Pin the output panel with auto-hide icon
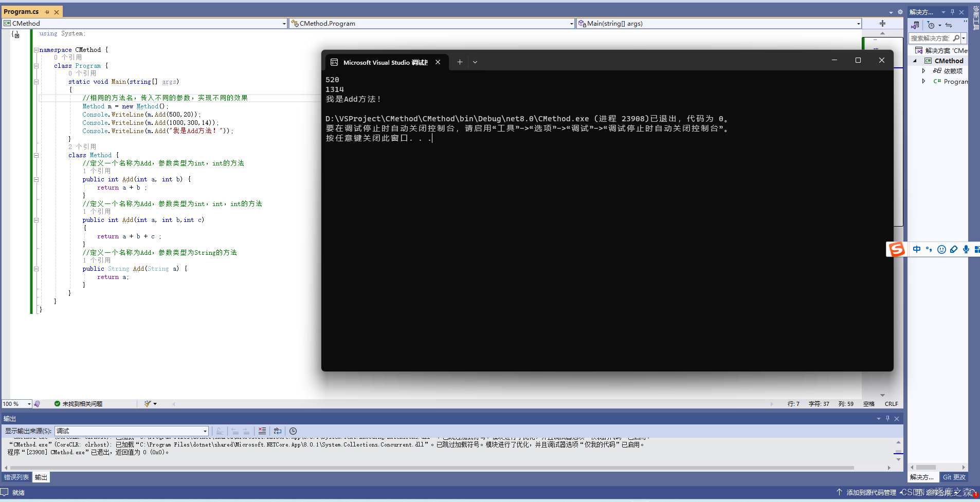The width and height of the screenshot is (980, 502). [x=887, y=419]
